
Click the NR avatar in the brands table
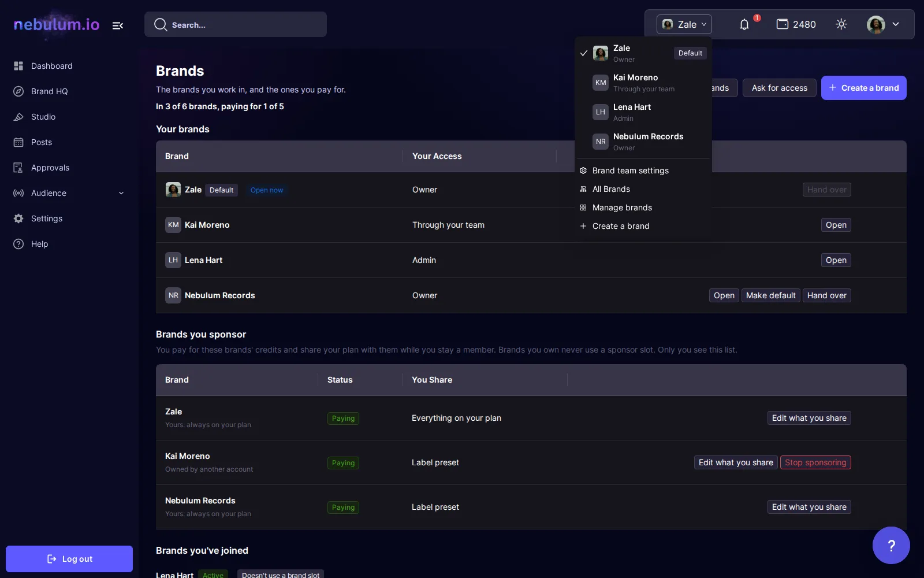point(173,295)
